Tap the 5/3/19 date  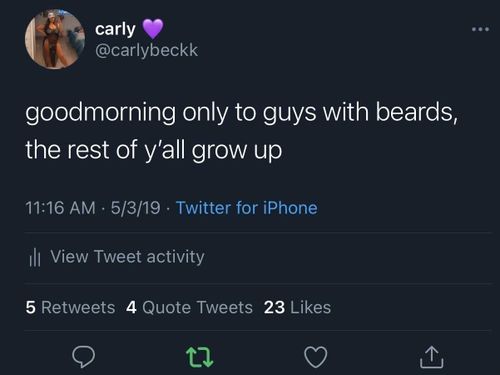(135, 208)
